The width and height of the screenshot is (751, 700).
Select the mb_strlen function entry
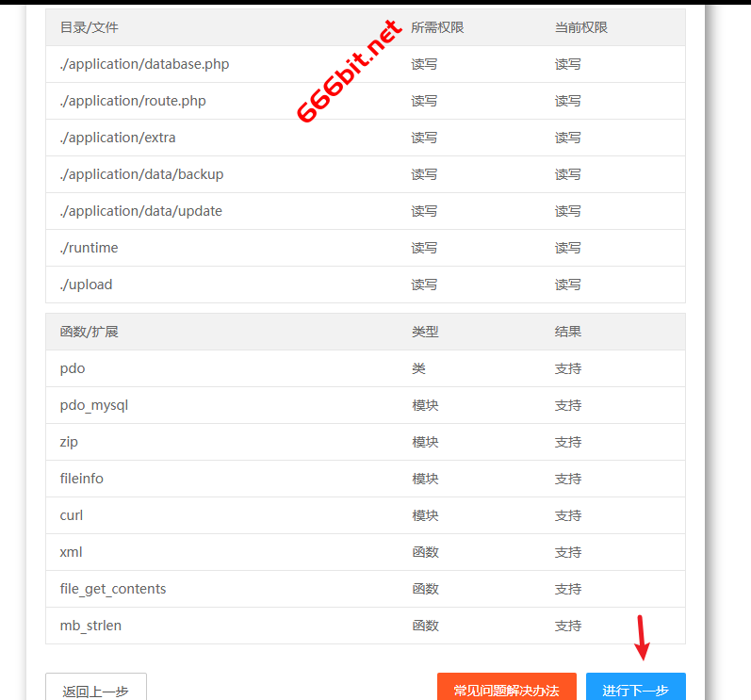click(90, 626)
